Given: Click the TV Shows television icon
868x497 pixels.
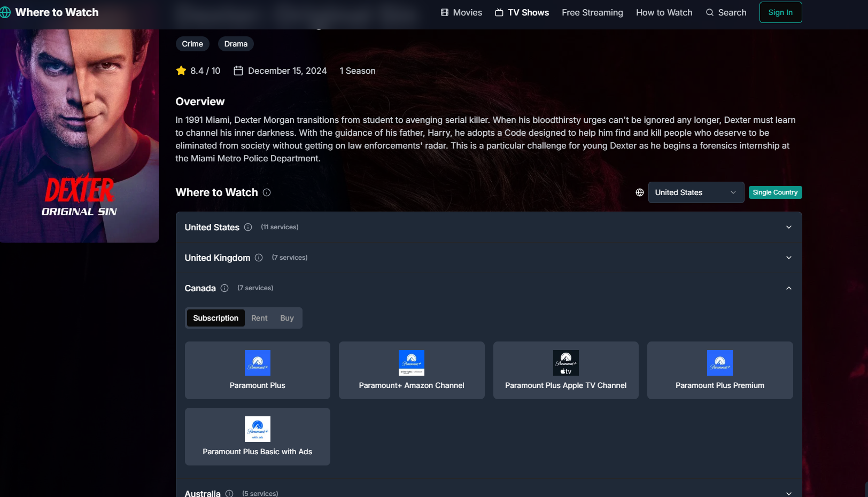Looking at the screenshot, I should pos(499,12).
